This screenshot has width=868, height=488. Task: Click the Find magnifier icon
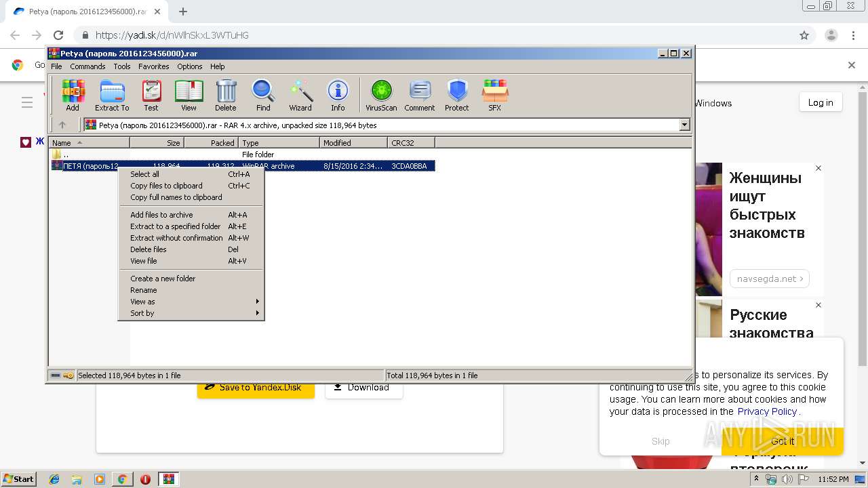click(x=263, y=95)
